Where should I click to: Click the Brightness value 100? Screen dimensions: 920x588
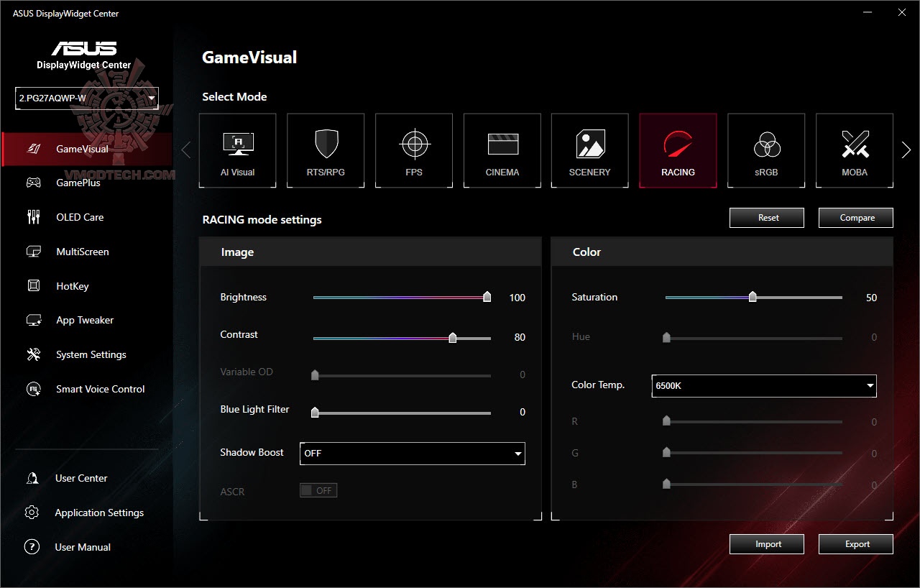coord(517,298)
